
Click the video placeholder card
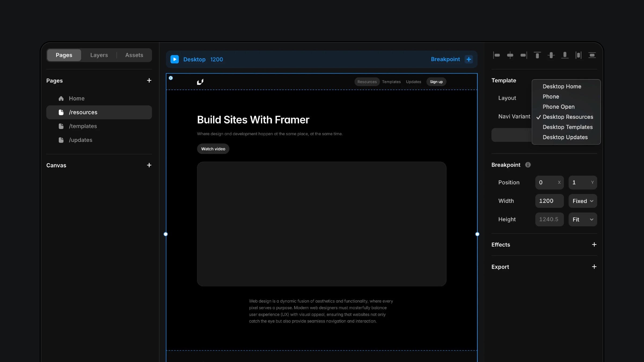(x=321, y=224)
